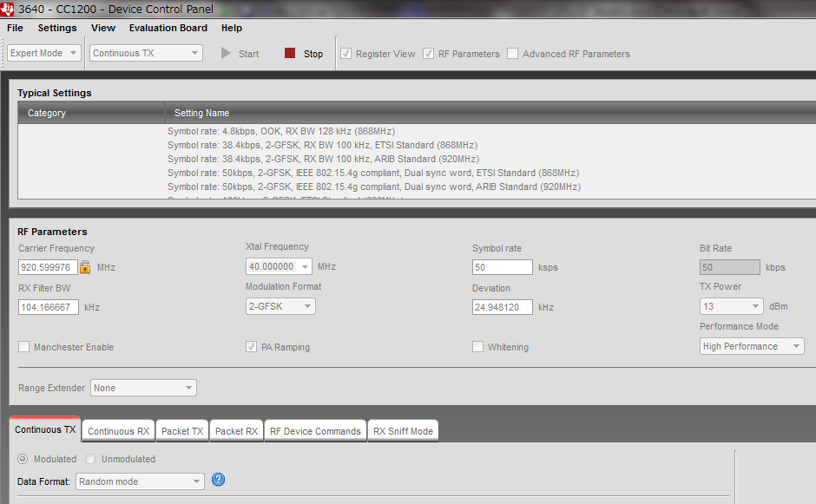Enable the Whitening checkbox
This screenshot has width=816, height=504.
coord(477,347)
